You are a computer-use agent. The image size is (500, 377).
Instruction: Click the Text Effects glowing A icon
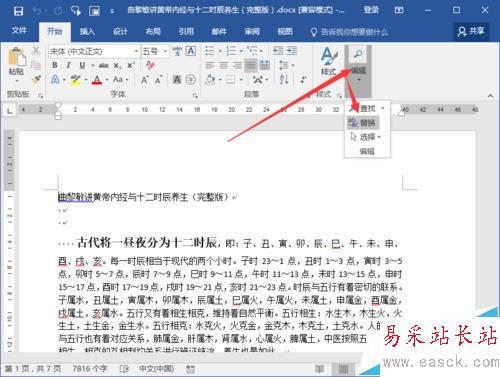tap(55, 80)
